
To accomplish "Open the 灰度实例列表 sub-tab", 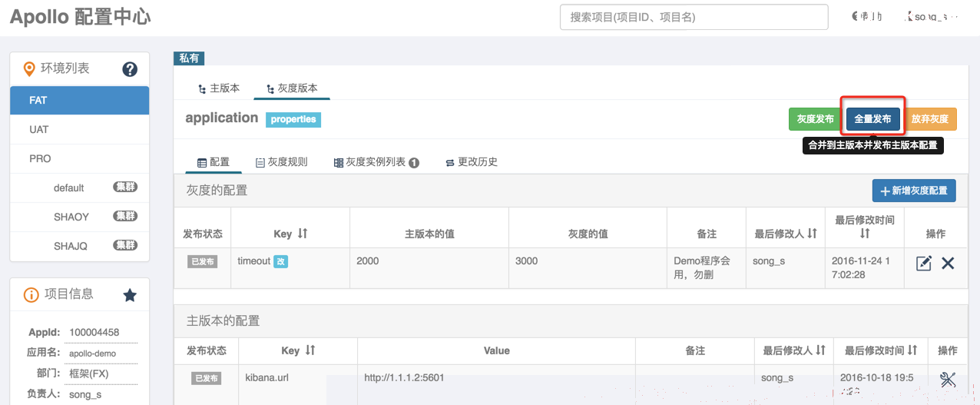I will tap(376, 162).
